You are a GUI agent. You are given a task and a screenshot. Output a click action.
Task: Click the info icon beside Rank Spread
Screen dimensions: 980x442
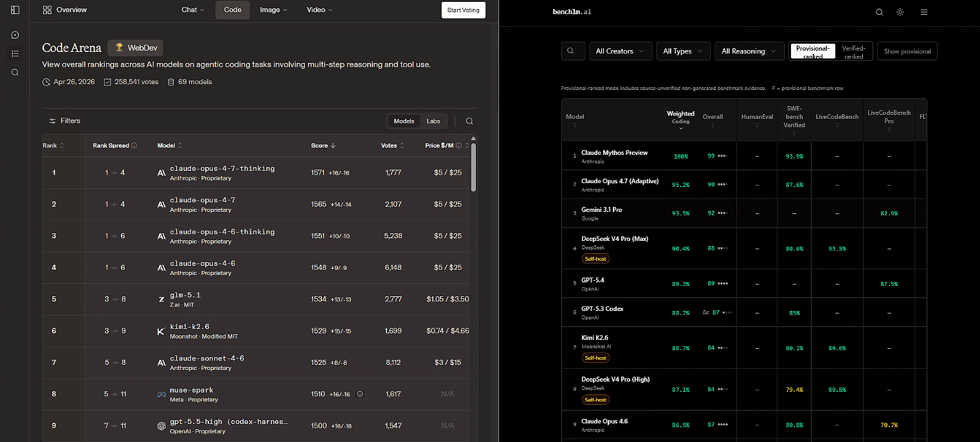pos(134,146)
